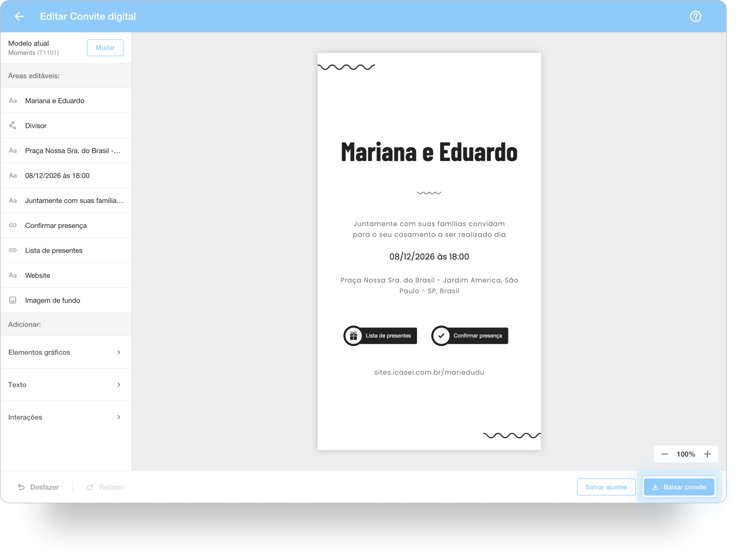
Task: Click the download icon on Baixar convite
Action: (655, 487)
